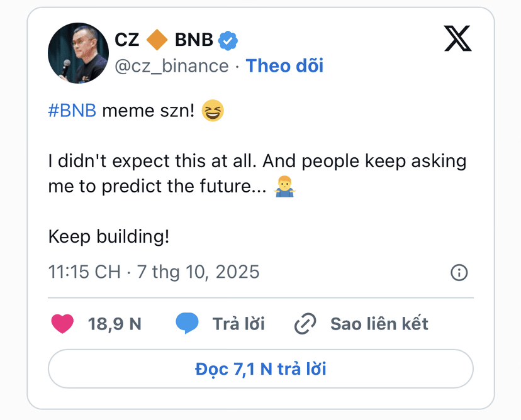Click the laughing face emoji

coord(213,111)
